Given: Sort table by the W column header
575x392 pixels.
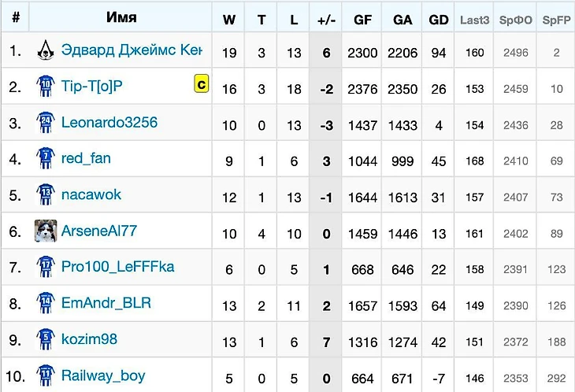Looking at the screenshot, I should [x=229, y=20].
